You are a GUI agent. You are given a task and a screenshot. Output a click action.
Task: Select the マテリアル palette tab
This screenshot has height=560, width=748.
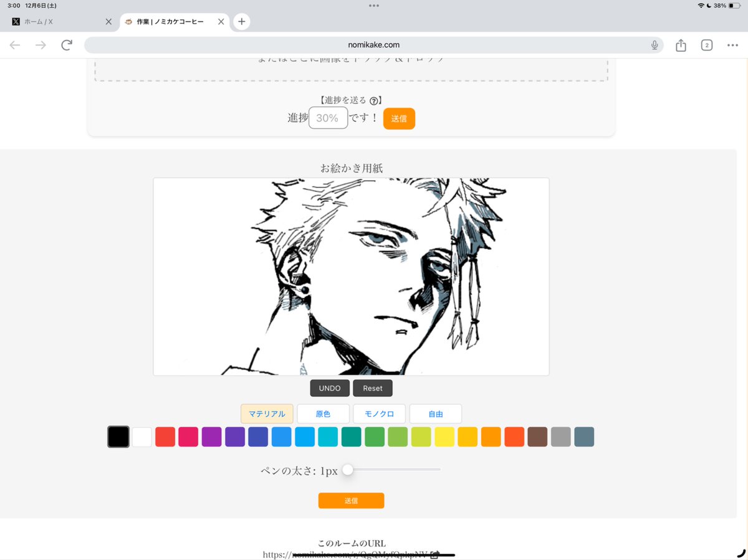(x=267, y=414)
